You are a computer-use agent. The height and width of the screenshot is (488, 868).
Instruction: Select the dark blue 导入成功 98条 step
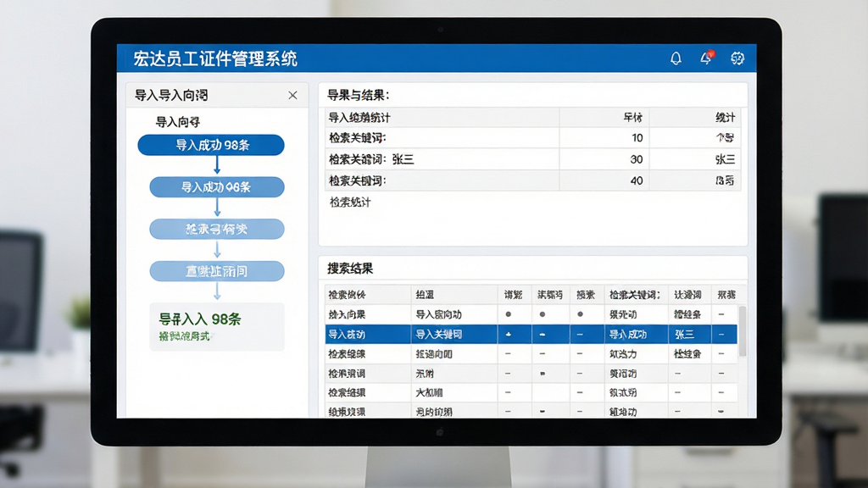point(211,145)
